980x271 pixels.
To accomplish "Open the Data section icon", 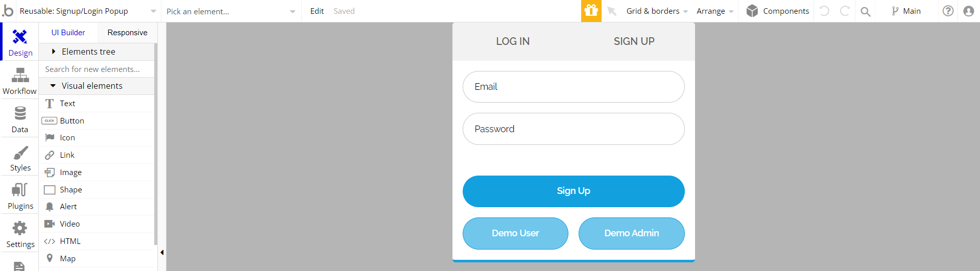I will tap(20, 113).
